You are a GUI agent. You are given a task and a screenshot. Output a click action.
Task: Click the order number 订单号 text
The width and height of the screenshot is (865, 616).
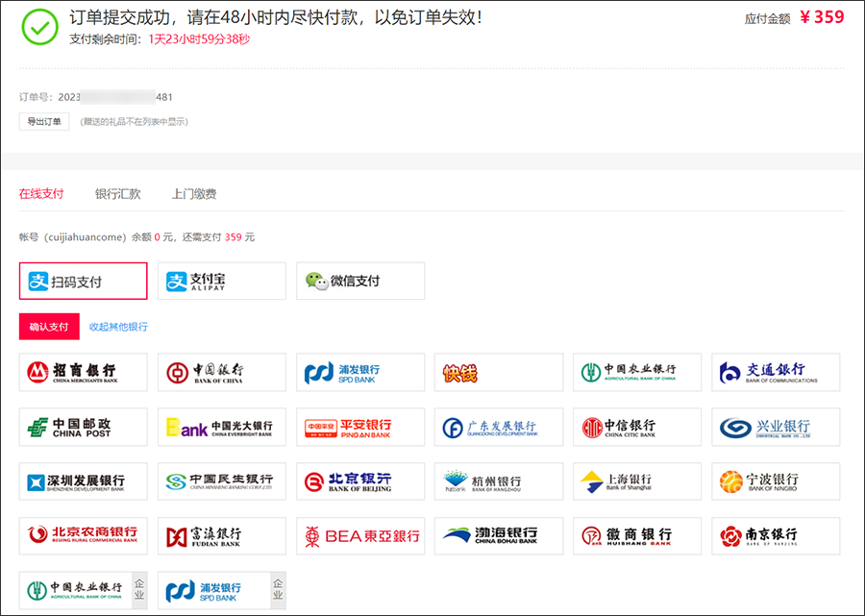[x=96, y=97]
